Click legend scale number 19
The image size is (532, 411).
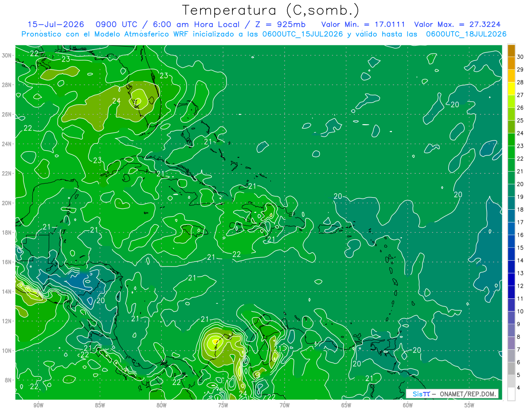click(x=520, y=197)
